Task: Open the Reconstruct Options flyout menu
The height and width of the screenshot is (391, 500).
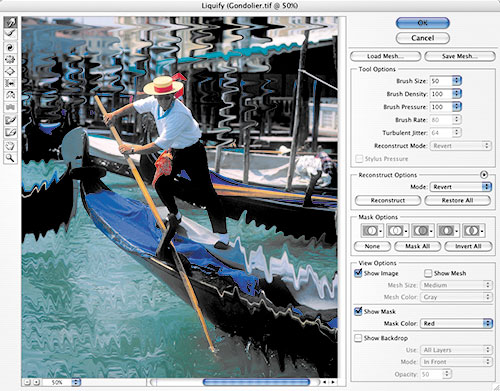Action: 484,175
